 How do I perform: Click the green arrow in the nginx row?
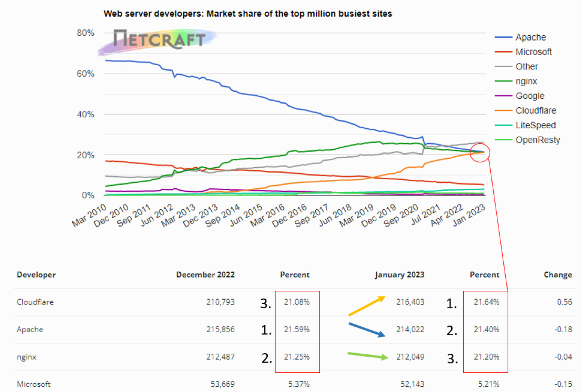368,356
